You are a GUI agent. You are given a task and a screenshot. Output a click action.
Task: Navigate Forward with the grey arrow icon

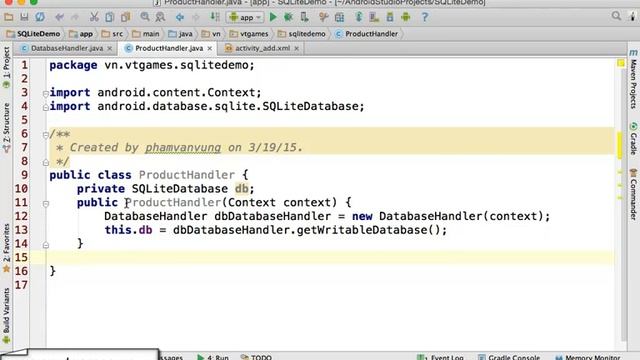(x=196, y=17)
